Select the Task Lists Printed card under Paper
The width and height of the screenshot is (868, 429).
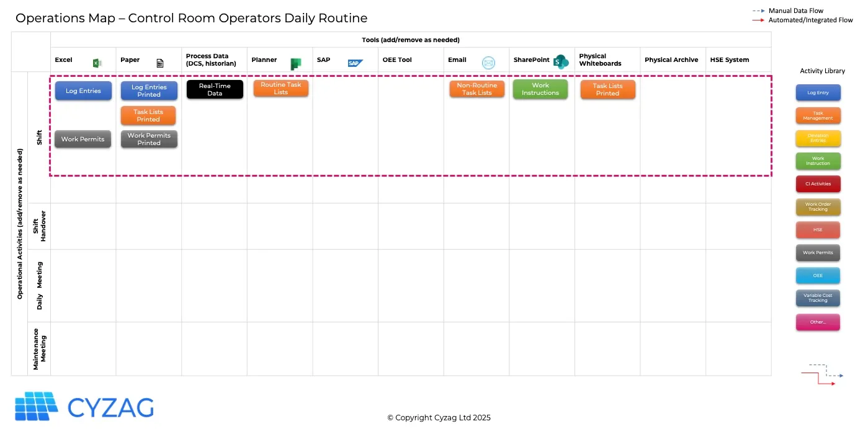point(148,115)
